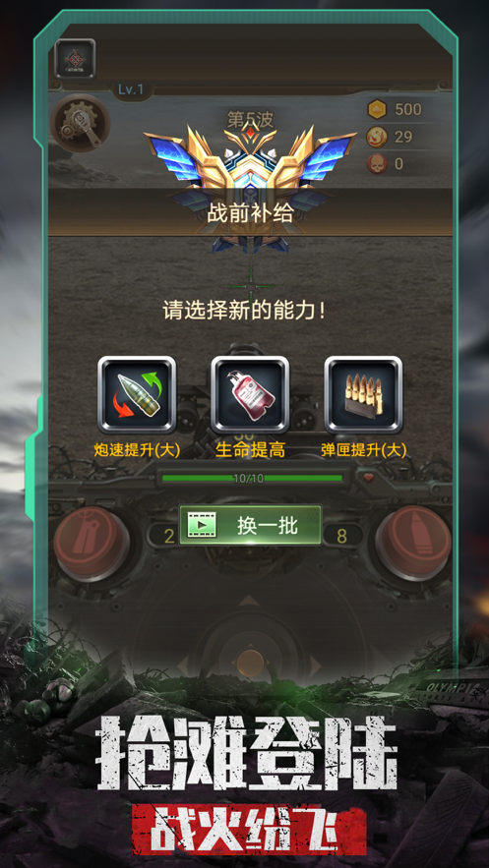Click the 战前补给 banner title
This screenshot has width=489, height=868.
(250, 213)
